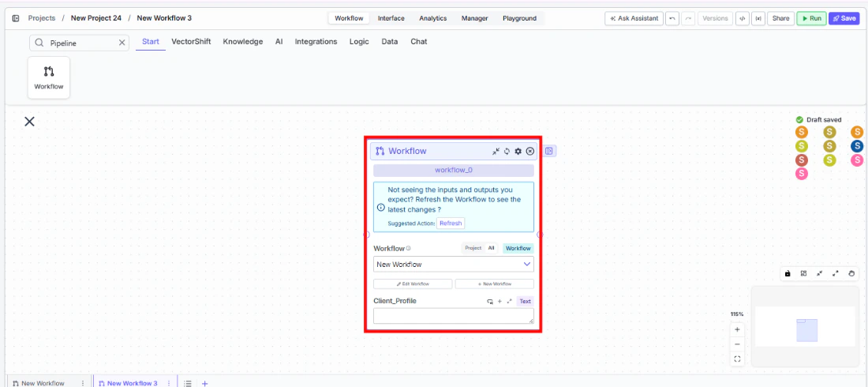Click the info icon in the notice box
The image size is (868, 387).
(381, 207)
